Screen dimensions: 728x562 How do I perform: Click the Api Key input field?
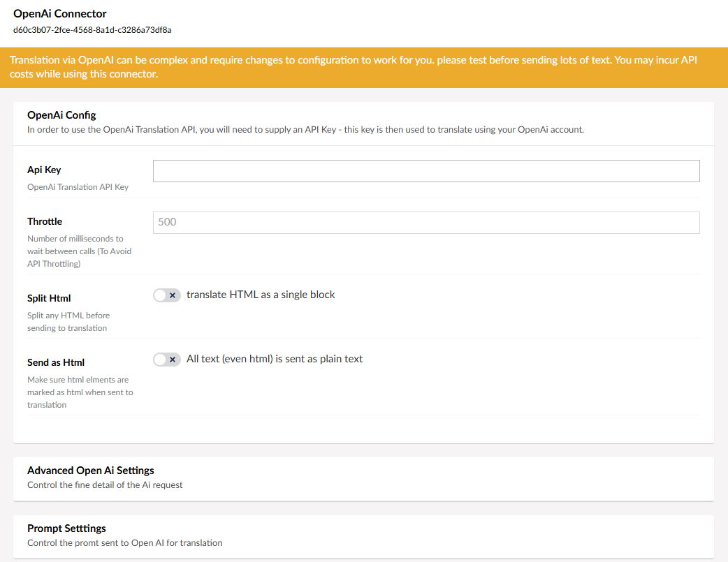tap(425, 171)
